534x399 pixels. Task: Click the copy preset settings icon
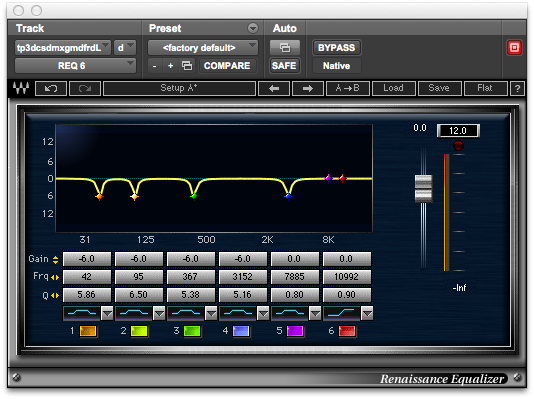tap(187, 65)
